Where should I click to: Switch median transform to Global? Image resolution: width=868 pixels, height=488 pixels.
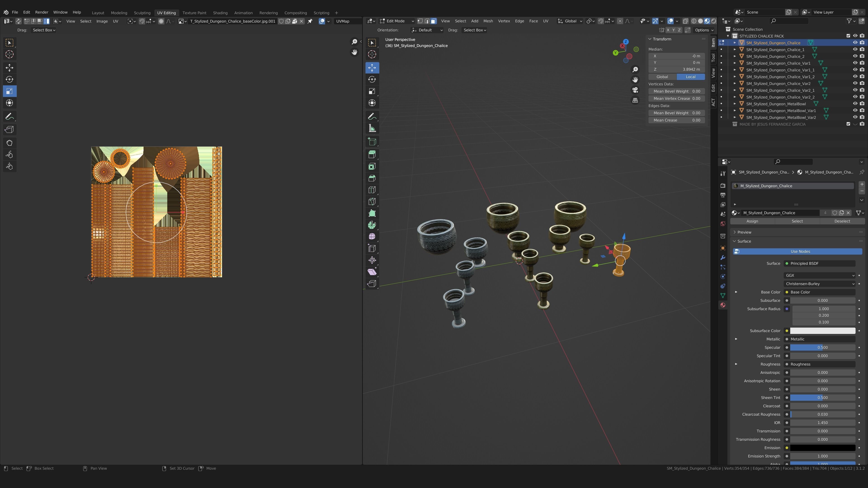coord(662,77)
